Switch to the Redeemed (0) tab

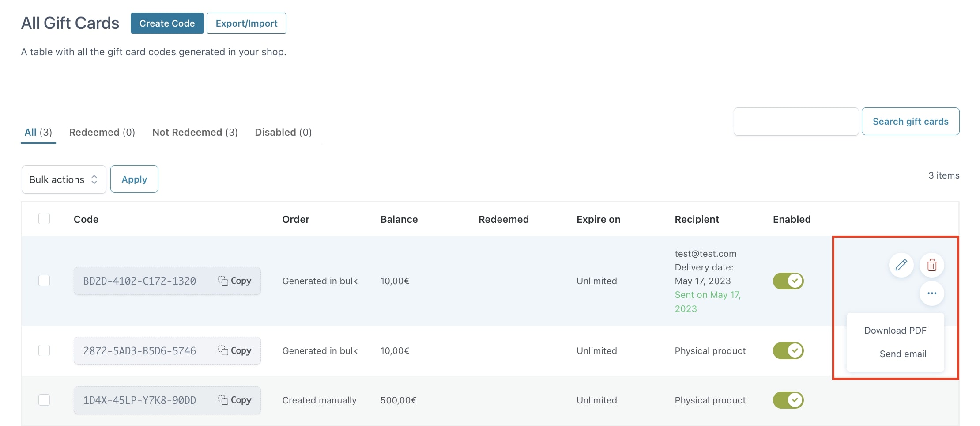pos(102,133)
